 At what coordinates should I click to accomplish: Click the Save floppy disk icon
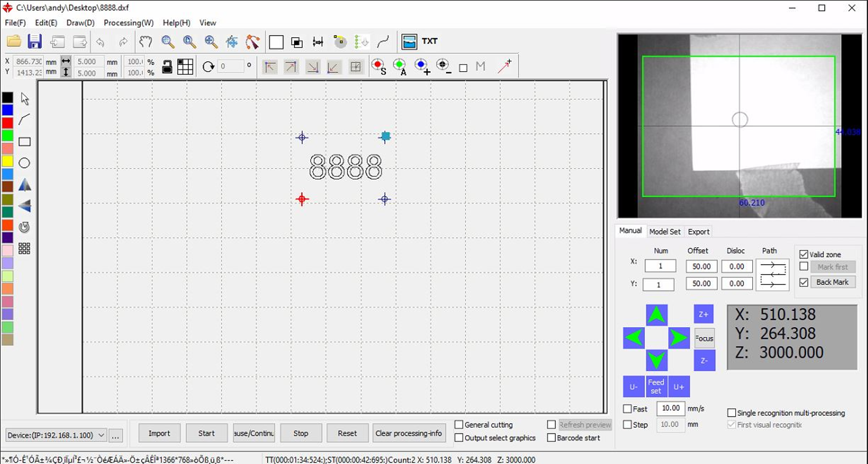pyautogui.click(x=34, y=41)
